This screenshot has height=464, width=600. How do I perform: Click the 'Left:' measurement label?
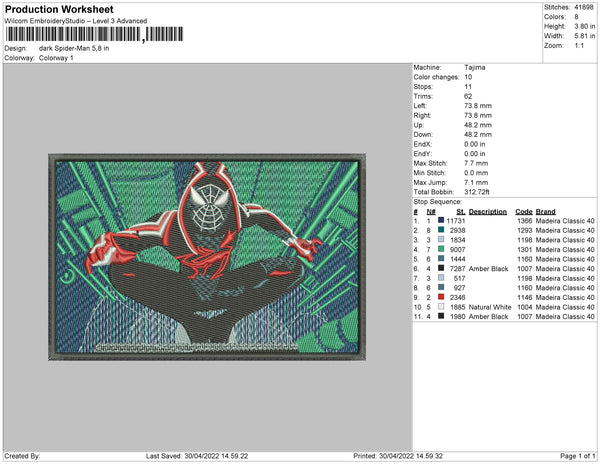coord(420,106)
